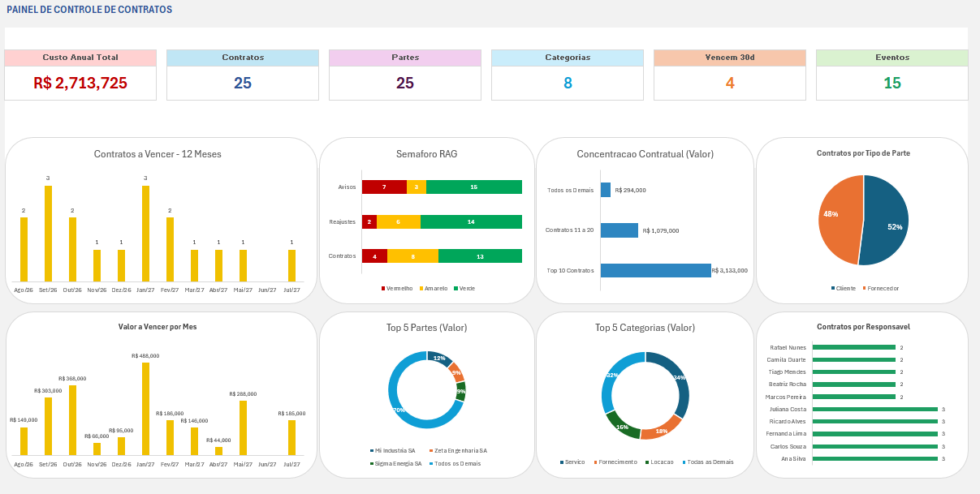The height and width of the screenshot is (494, 980).
Task: Click the 34% segment of Top 5 Categorias donut
Action: tap(678, 379)
